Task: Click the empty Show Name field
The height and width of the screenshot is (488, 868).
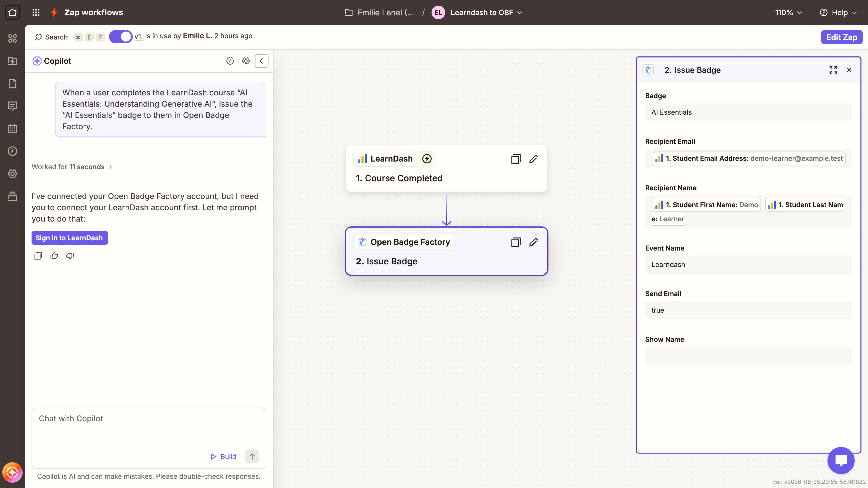Action: point(749,356)
